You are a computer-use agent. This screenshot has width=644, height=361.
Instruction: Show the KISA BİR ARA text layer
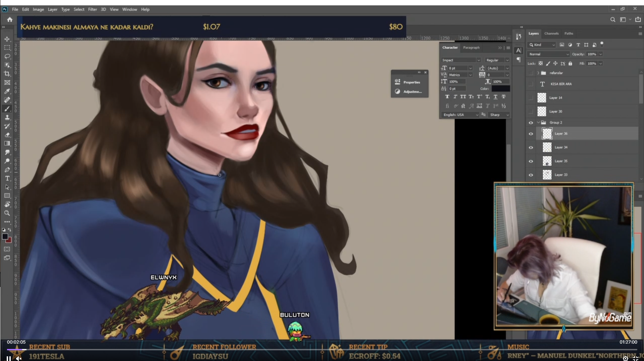pyautogui.click(x=531, y=84)
